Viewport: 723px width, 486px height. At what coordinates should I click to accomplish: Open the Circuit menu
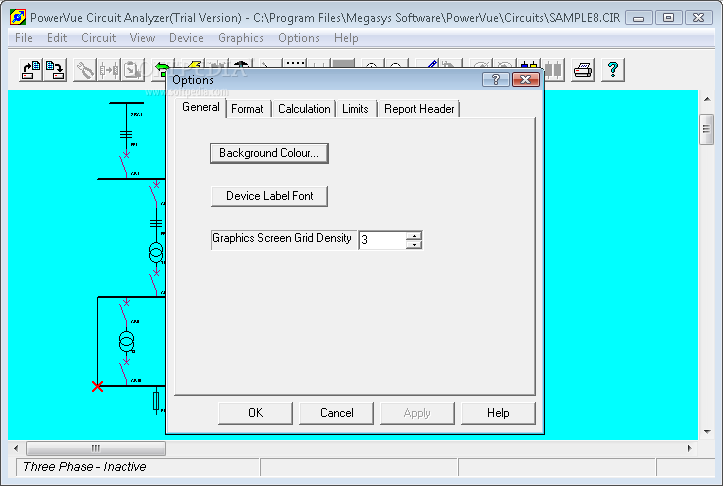(99, 38)
